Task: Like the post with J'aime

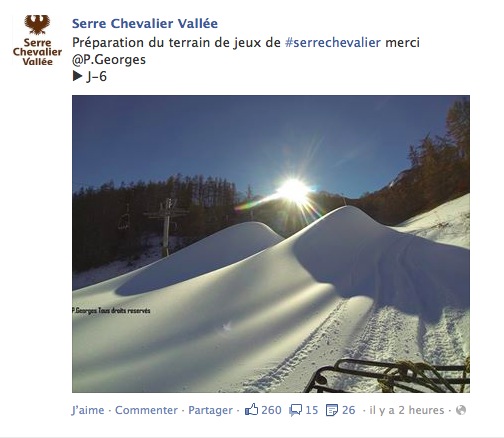Action: [88, 410]
